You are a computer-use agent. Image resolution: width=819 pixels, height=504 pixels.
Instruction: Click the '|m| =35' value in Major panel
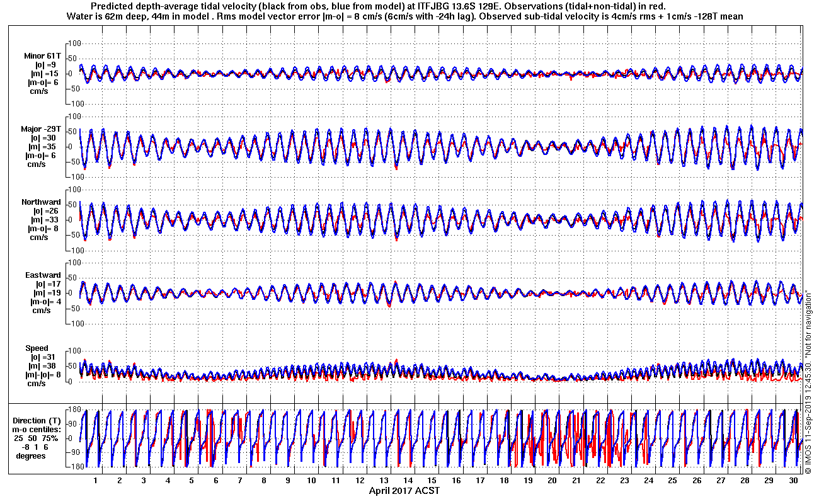point(43,147)
